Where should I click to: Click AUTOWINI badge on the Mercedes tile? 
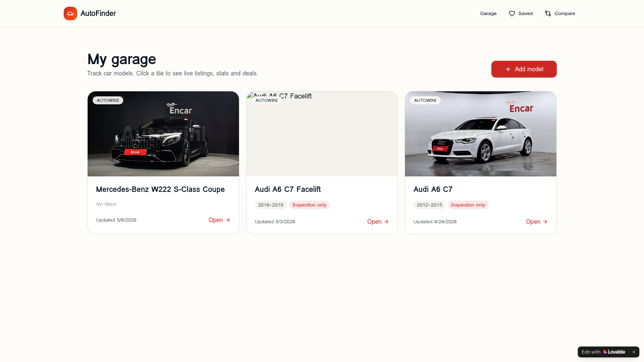[x=108, y=101]
